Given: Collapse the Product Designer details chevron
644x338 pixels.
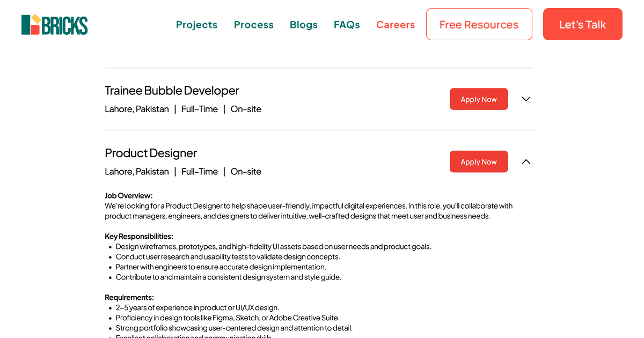Looking at the screenshot, I should (x=526, y=161).
